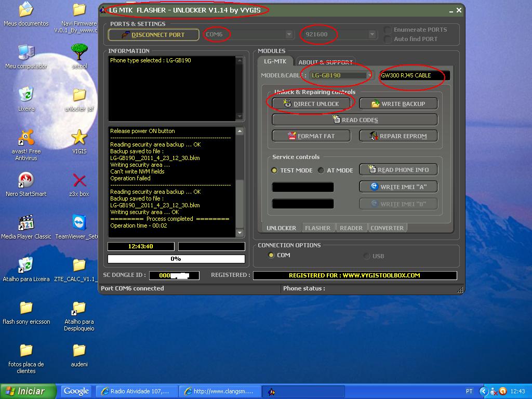Click second IMEI input field
The width and height of the screenshot is (532, 399).
pyautogui.click(x=303, y=204)
